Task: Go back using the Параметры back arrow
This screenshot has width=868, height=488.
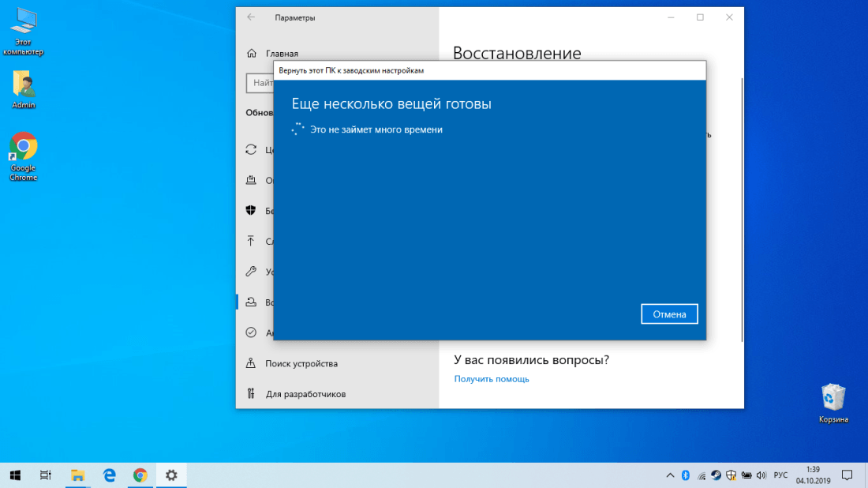Action: click(251, 17)
